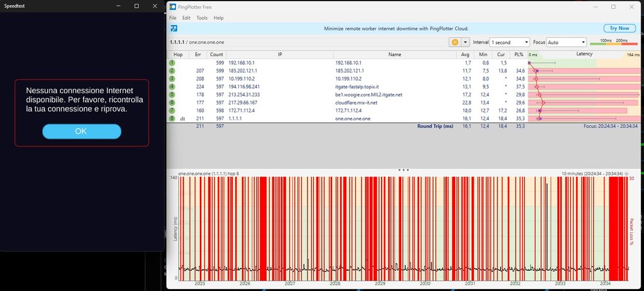Click the PingPlotter Free app logo in title bar
644x291 pixels.
point(173,6)
